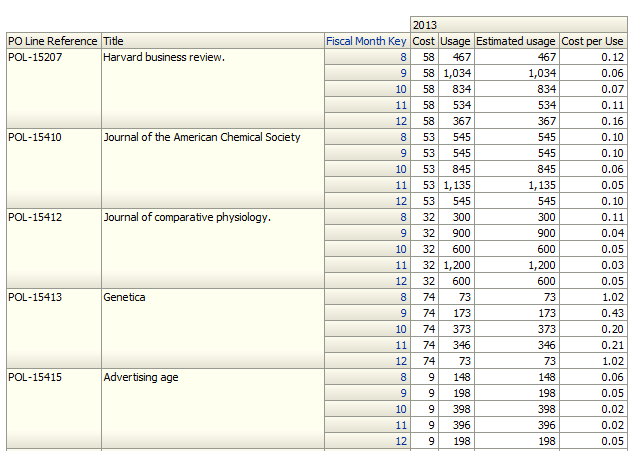Click fiscal month 11 for American Chemical Society
629x451 pixels.
pos(367,185)
